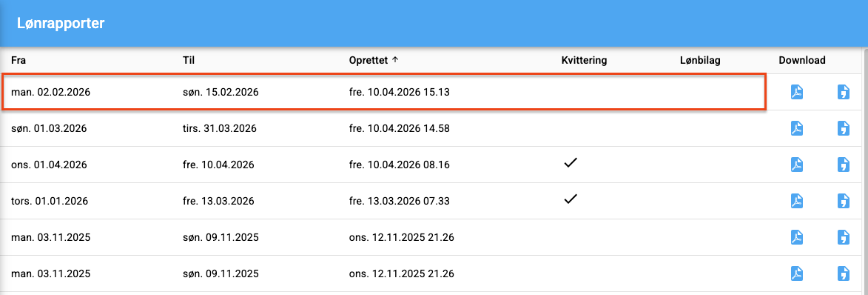Download data file for 02.02.2026 report

[843, 93]
